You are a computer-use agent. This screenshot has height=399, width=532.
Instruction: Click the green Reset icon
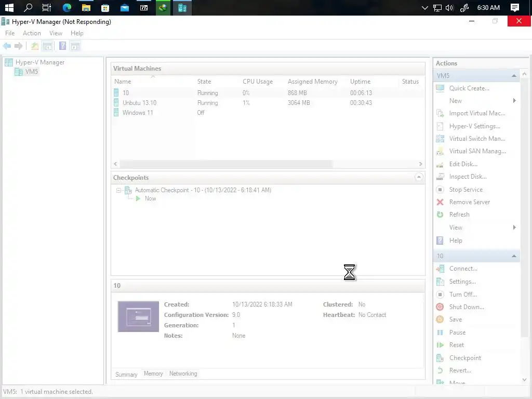[440, 345]
